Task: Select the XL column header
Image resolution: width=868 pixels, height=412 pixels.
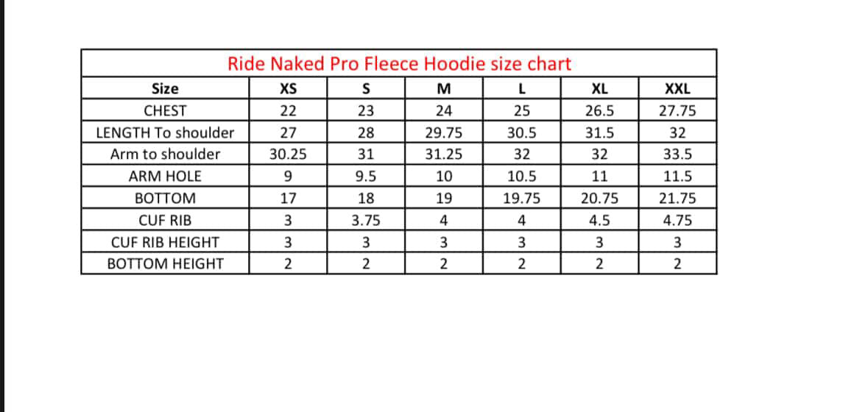Action: click(x=599, y=89)
